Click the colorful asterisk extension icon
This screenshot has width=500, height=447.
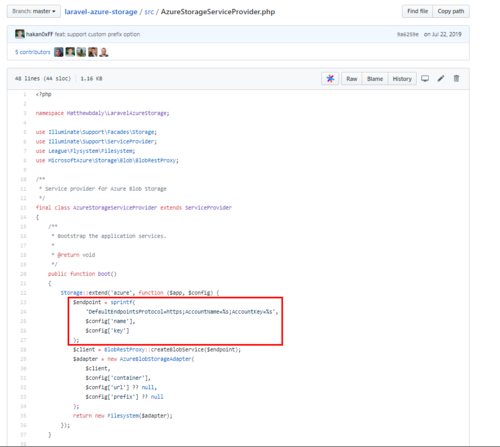[330, 79]
